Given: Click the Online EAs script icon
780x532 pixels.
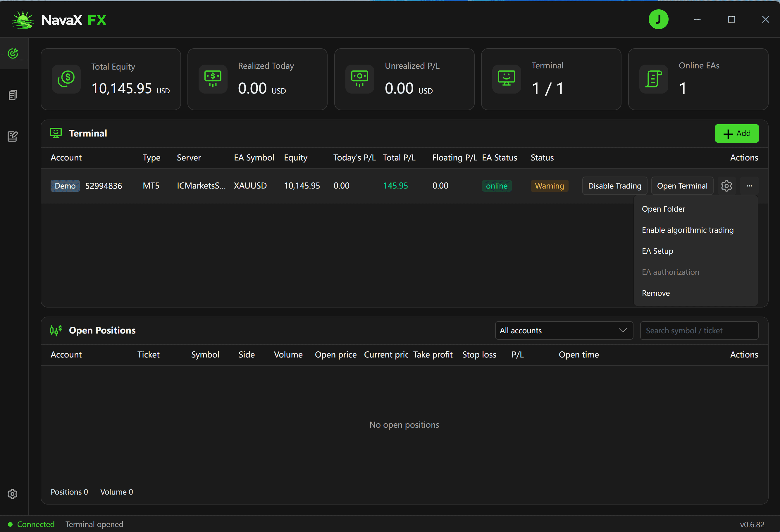Looking at the screenshot, I should pyautogui.click(x=653, y=79).
